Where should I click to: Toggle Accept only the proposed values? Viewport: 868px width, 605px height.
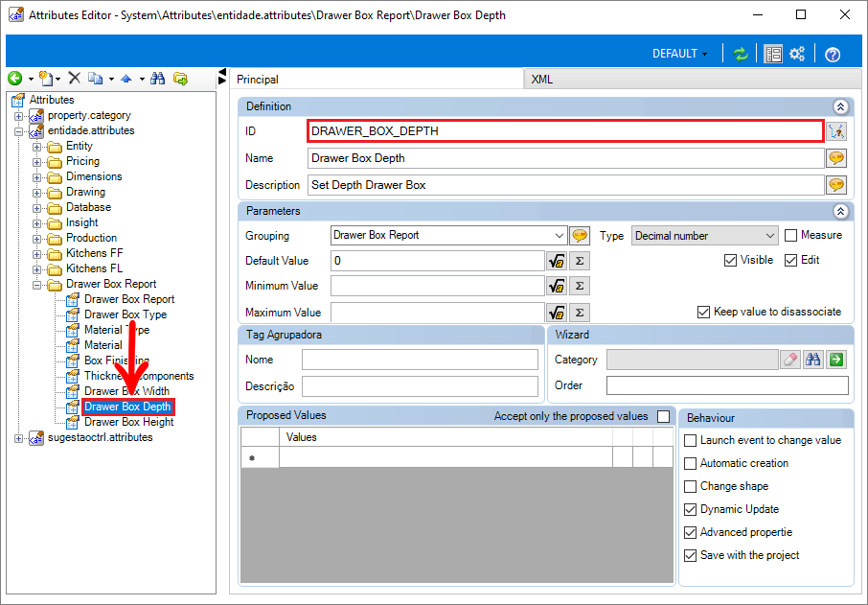pos(663,416)
